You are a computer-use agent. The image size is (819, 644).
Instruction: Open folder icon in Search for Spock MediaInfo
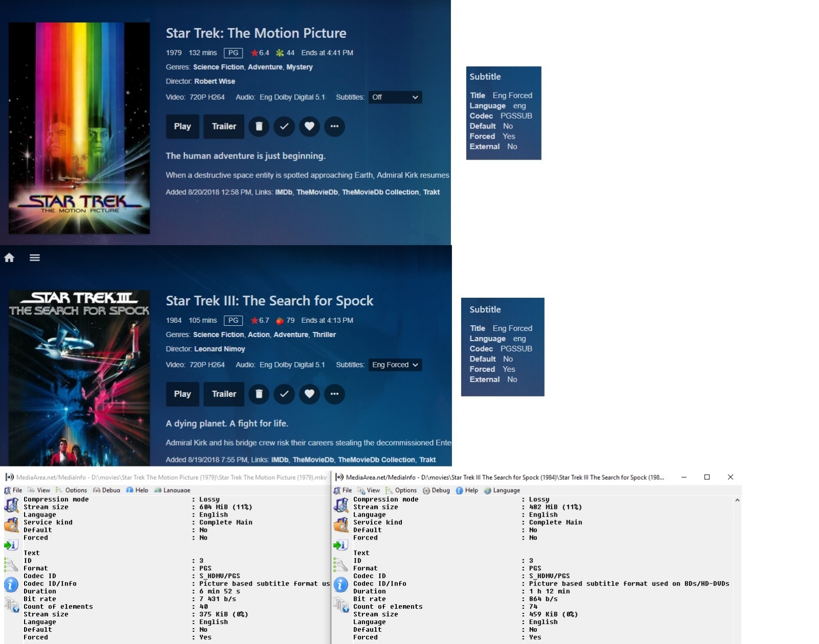341,525
